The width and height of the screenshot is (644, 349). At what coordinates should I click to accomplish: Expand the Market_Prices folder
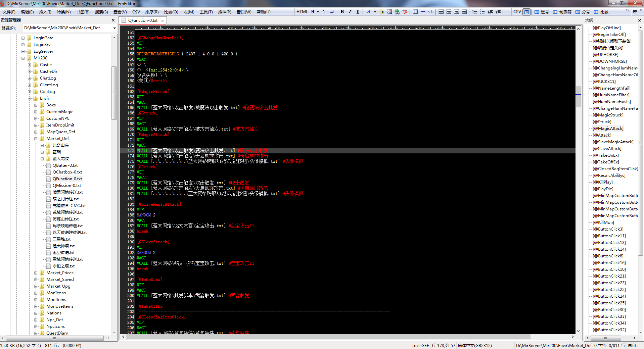(36, 273)
